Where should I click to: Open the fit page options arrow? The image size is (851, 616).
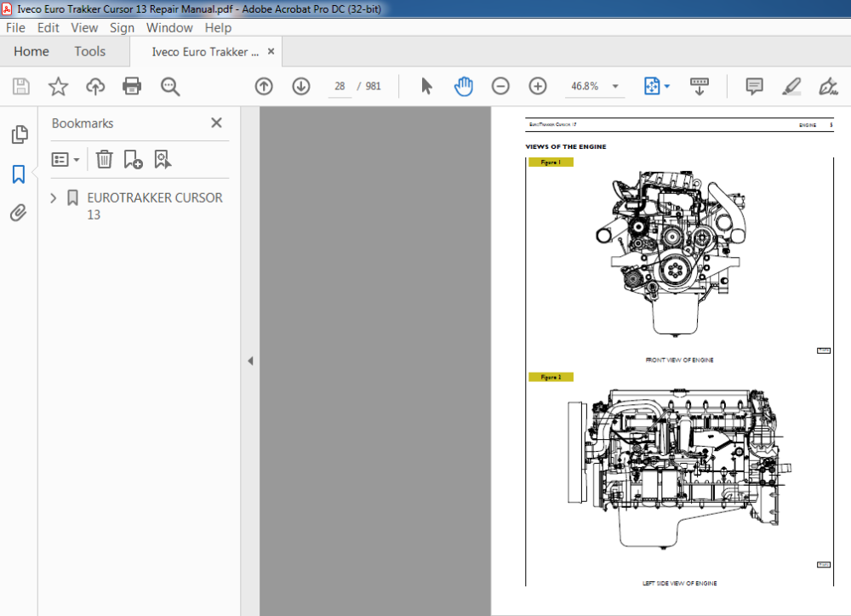click(x=667, y=86)
